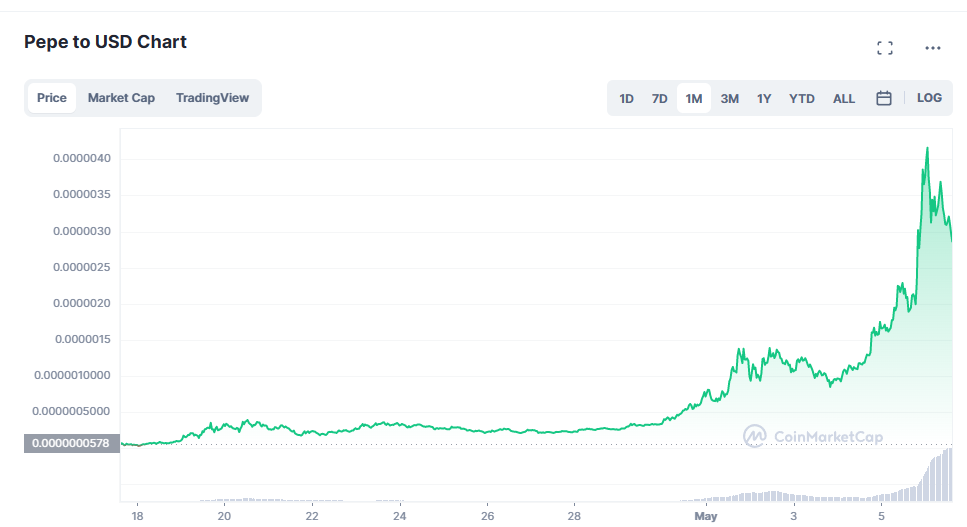This screenshot has width=967, height=527.
Task: Set chart range to 3M
Action: 730,98
